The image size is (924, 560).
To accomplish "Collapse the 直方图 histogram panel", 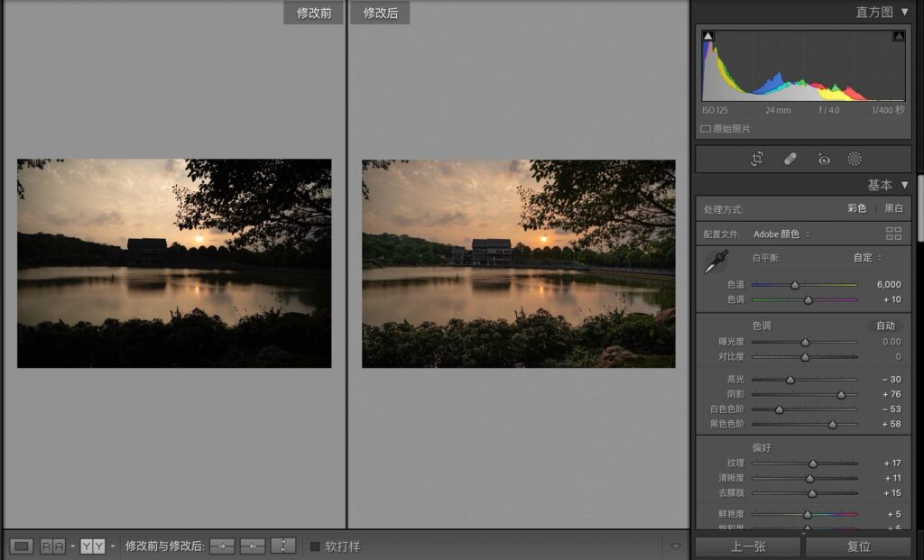I will 904,12.
